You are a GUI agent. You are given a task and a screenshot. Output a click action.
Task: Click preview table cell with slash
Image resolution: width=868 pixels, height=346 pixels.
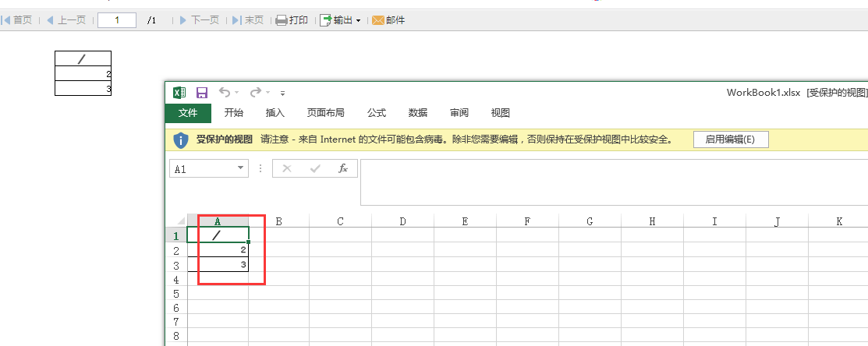point(83,58)
